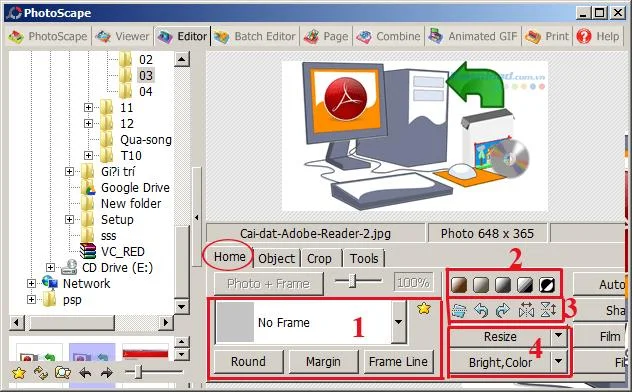632x392 pixels.
Task: Click the Bright,Color button
Action: pyautogui.click(x=500, y=362)
